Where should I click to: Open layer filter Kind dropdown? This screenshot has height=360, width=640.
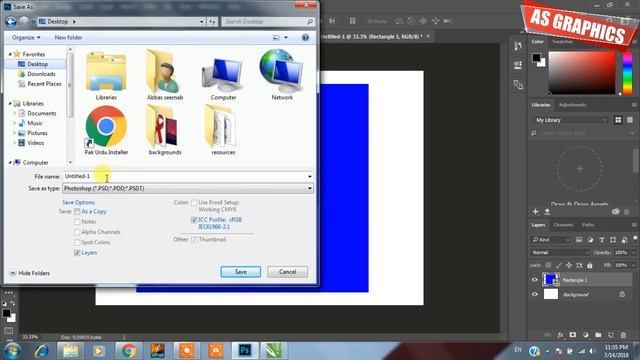[x=551, y=240]
